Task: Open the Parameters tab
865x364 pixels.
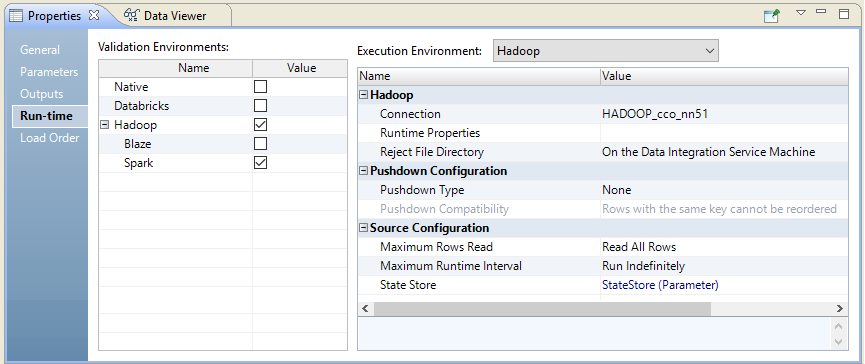Action: point(49,72)
